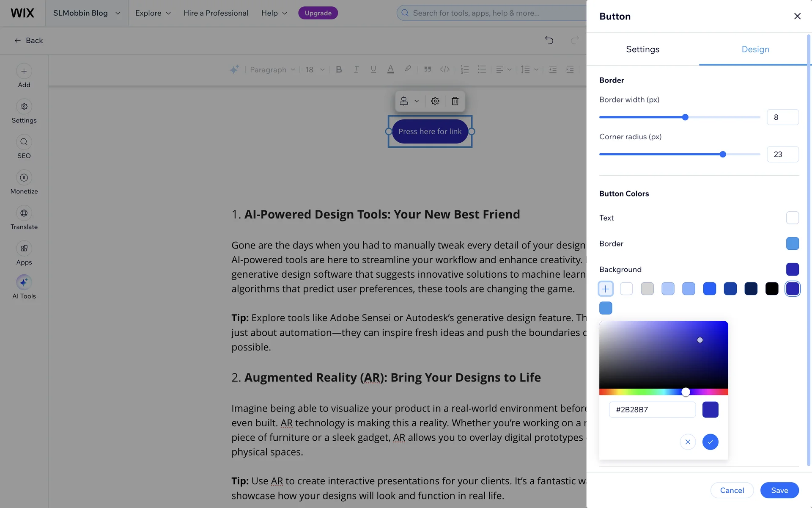Cancel color picker with round X button
This screenshot has width=812, height=508.
click(x=688, y=442)
